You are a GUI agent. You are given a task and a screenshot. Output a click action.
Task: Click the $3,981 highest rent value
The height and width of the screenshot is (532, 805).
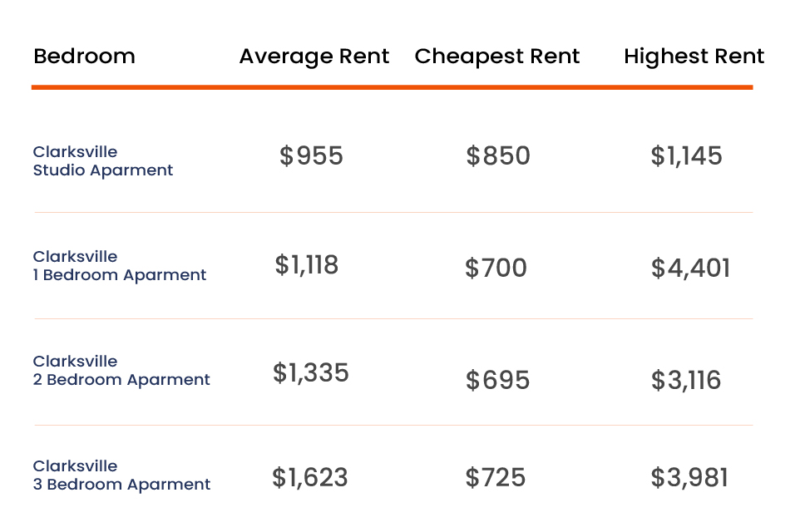tap(689, 477)
